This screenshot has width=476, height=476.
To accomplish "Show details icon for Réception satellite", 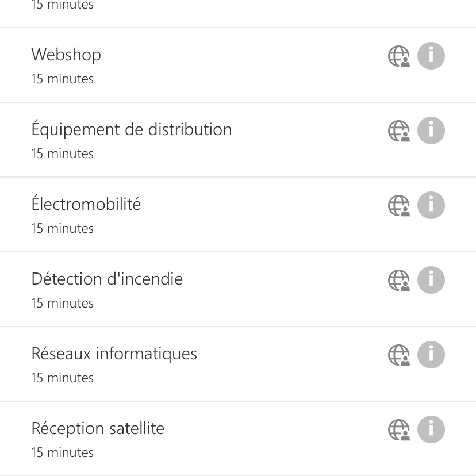I will pyautogui.click(x=431, y=429).
